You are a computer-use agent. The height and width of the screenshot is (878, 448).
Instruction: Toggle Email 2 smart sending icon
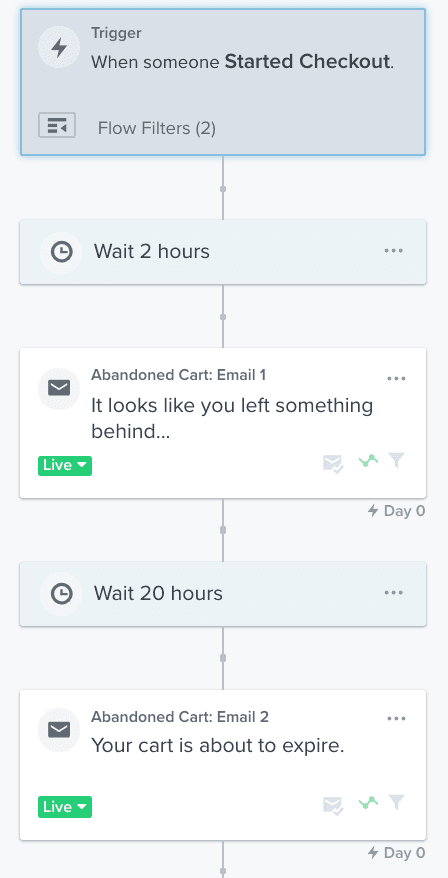click(333, 806)
